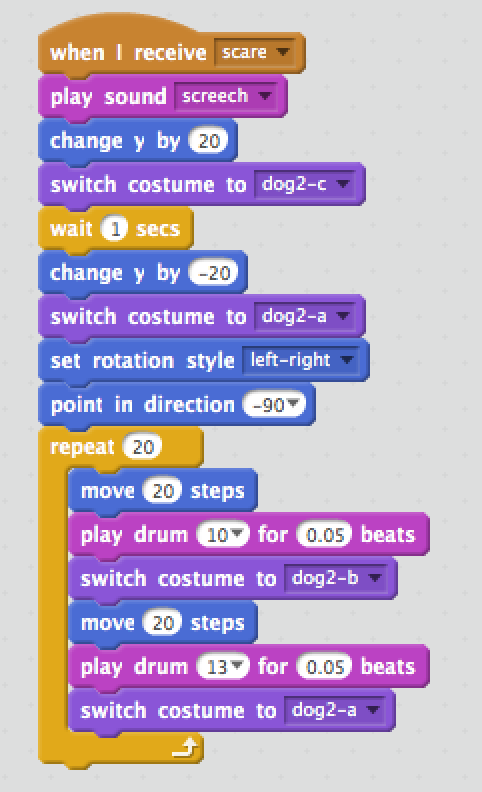Select the 'set rotation style' block
Viewport: 482px width, 792px height.
(x=204, y=361)
